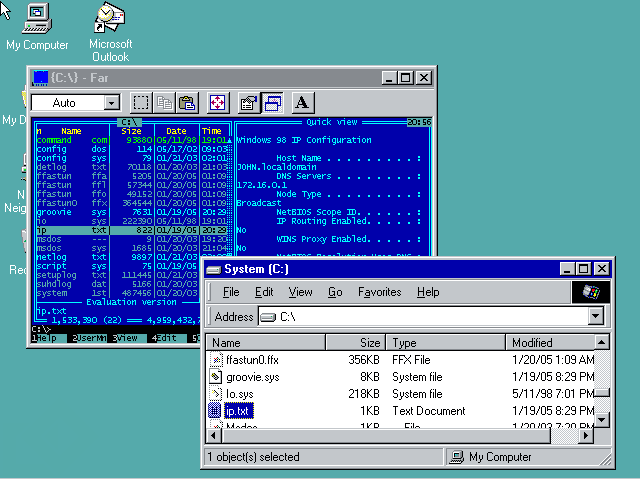Click the Quick view panel title
This screenshot has width=640, height=480.
332,122
